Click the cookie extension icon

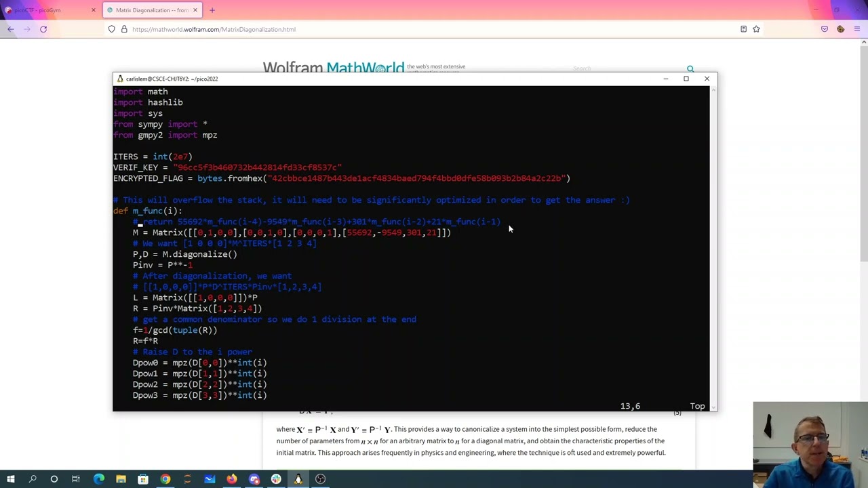[x=841, y=29]
